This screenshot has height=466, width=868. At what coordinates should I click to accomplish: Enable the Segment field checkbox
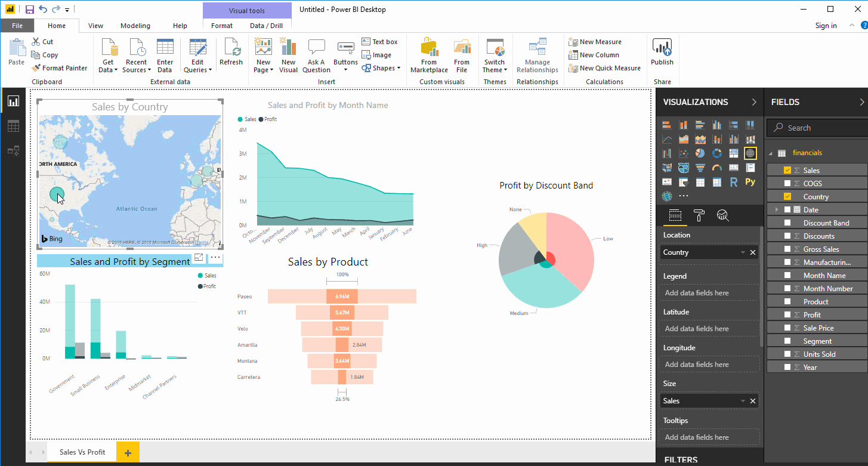(x=787, y=341)
